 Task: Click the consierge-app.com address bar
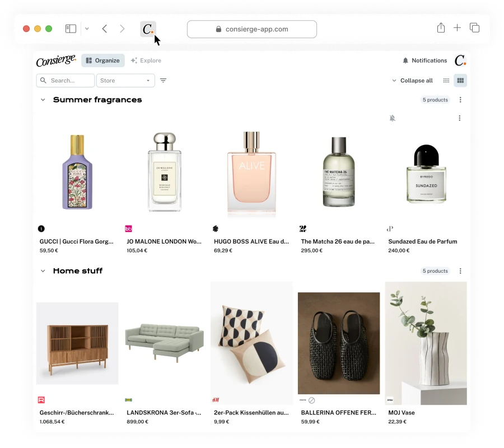[x=251, y=29]
